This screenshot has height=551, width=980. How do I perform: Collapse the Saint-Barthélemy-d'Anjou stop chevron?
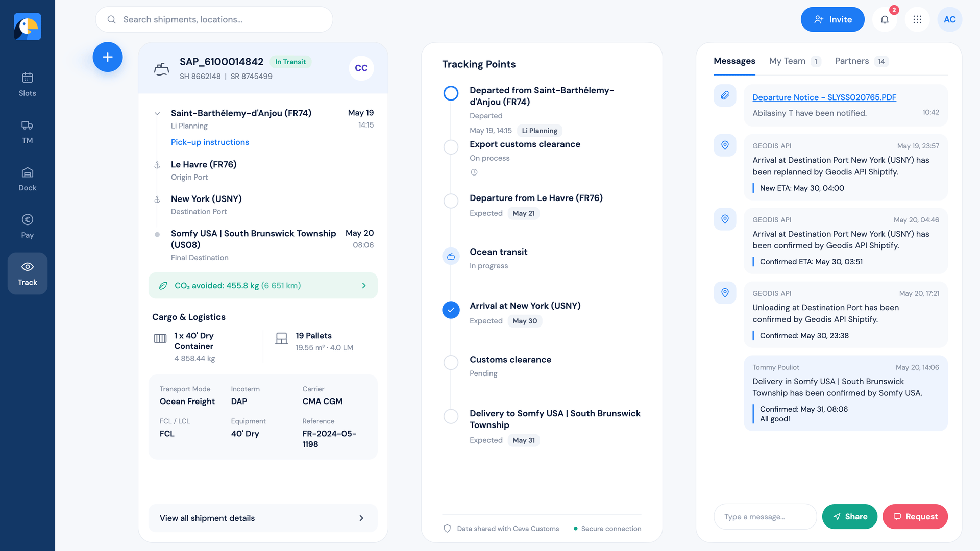[x=157, y=114]
